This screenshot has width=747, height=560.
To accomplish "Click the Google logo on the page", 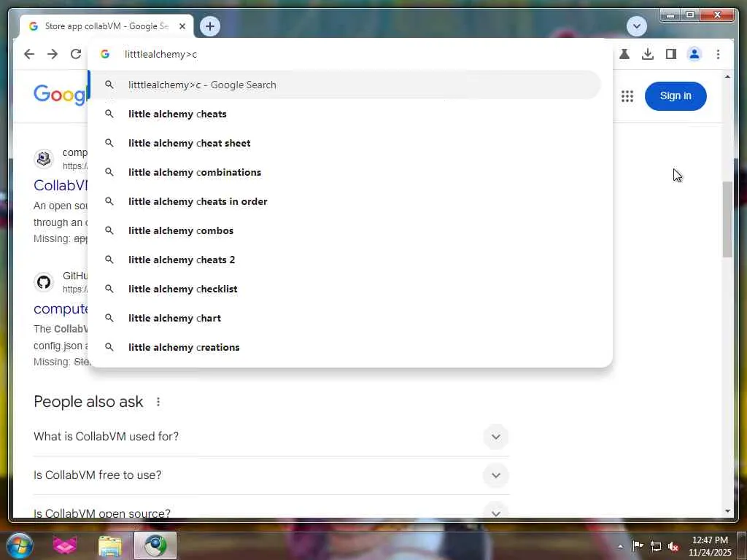I will 60,95.
